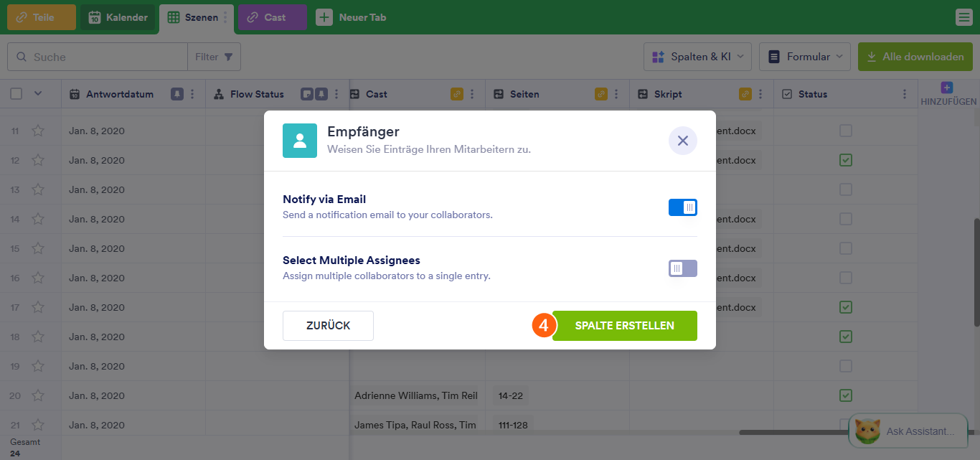Open the Ask Assistant chat widget
Image resolution: width=980 pixels, height=460 pixels.
[x=908, y=431]
